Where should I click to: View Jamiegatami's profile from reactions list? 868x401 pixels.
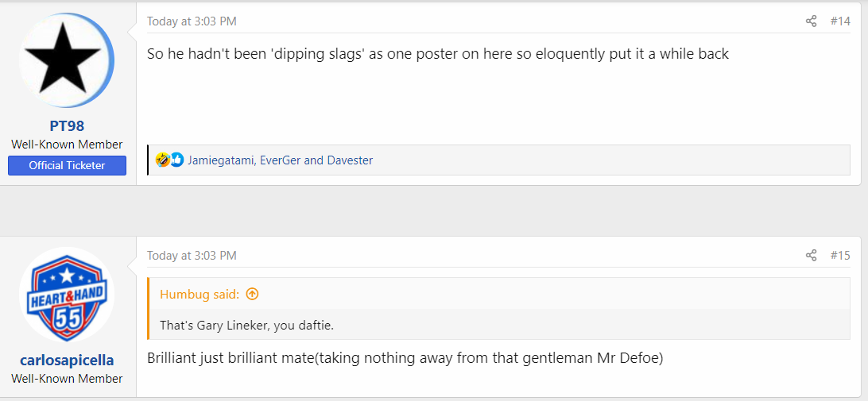pyautogui.click(x=220, y=160)
